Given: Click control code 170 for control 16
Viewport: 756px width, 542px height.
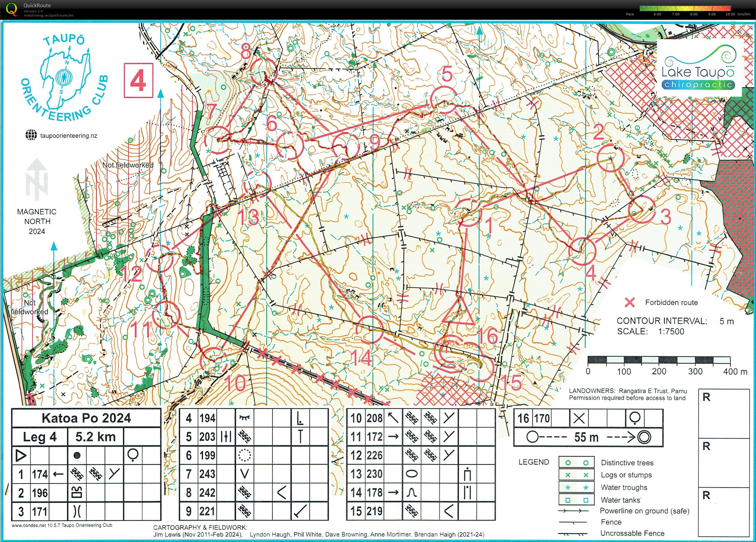Looking at the screenshot, I should tap(542, 418).
